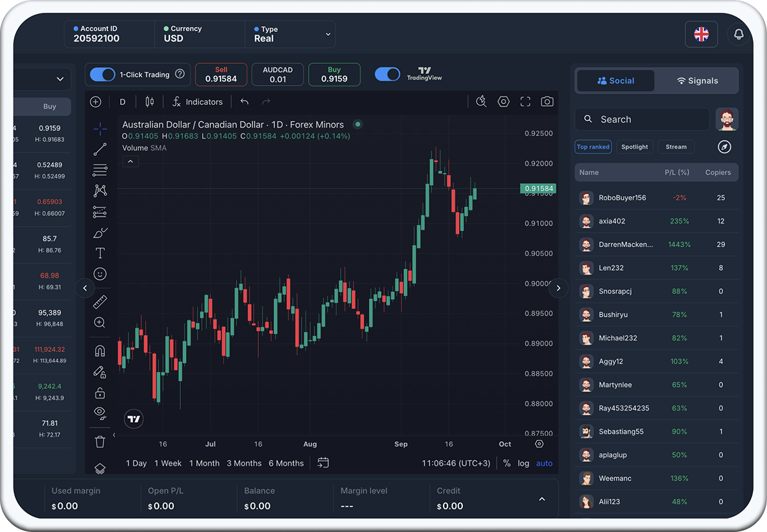Select the text annotation tool
The image size is (767, 532).
coord(100,253)
